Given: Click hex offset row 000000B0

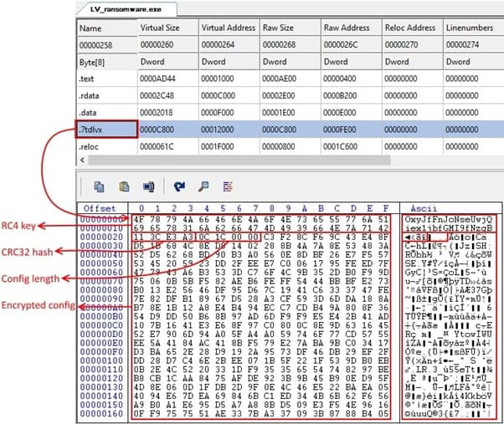Looking at the screenshot, I should (x=101, y=316).
